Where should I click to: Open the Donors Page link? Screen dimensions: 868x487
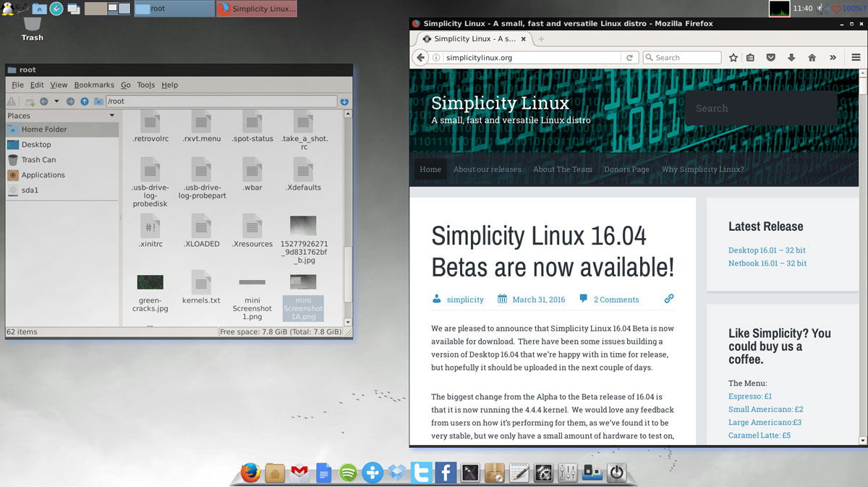click(x=626, y=169)
